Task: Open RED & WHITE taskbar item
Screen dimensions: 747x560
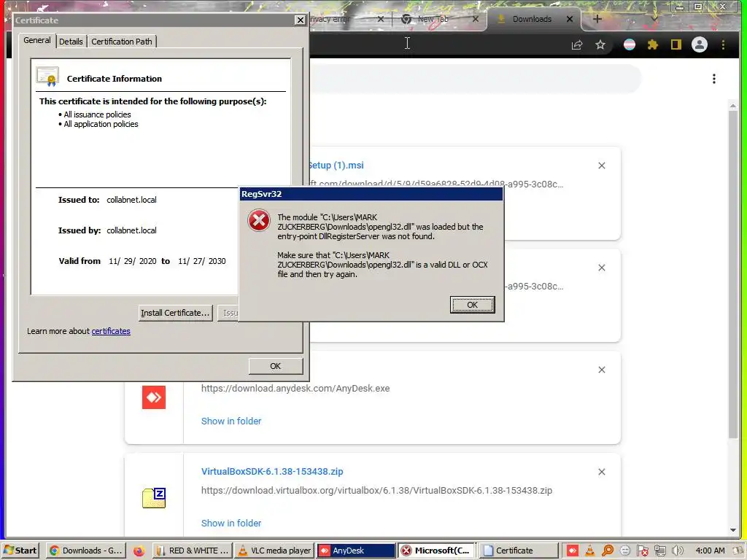Action: 193,551
